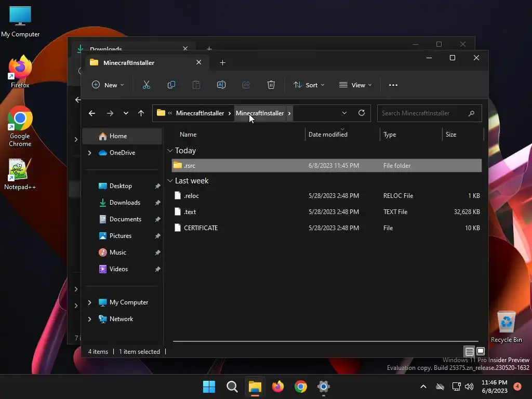Click the Copy icon in toolbar

(x=171, y=85)
